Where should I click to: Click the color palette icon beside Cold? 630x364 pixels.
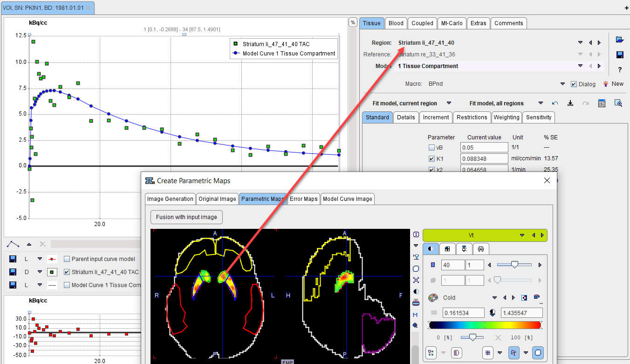coord(433,297)
